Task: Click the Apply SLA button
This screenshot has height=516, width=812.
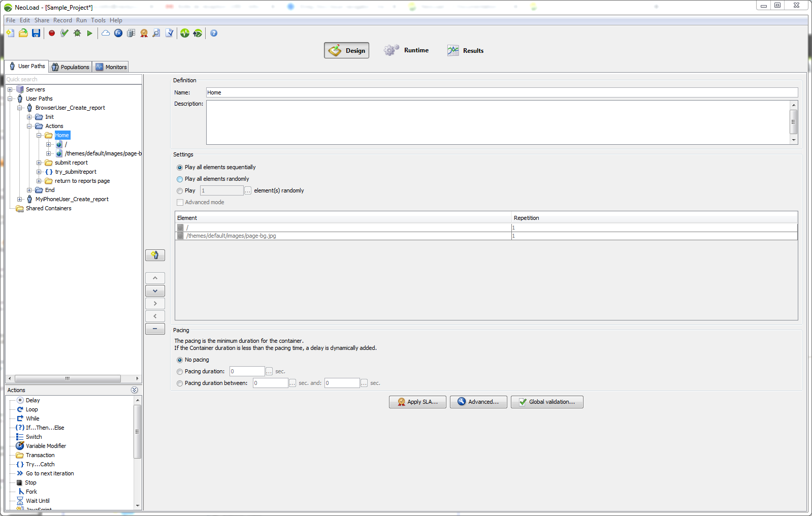Action: pos(417,402)
